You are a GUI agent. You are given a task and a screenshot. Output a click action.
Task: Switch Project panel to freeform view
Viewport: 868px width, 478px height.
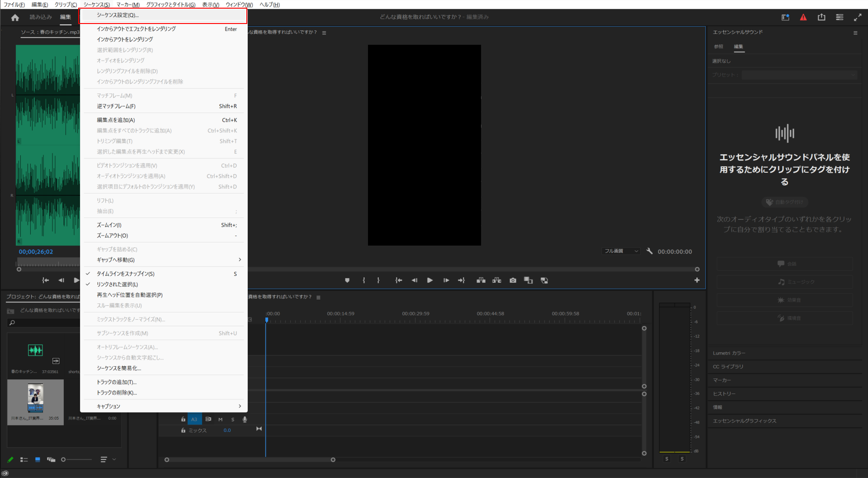[51, 459]
